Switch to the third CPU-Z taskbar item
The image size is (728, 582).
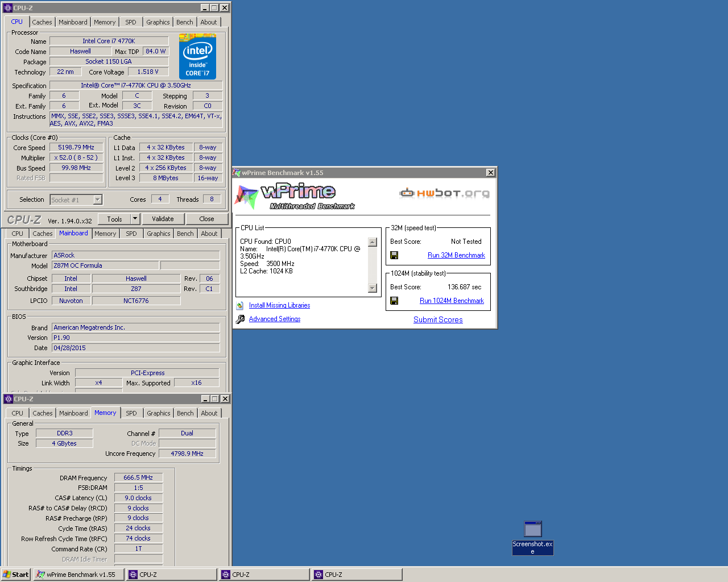[357, 575]
